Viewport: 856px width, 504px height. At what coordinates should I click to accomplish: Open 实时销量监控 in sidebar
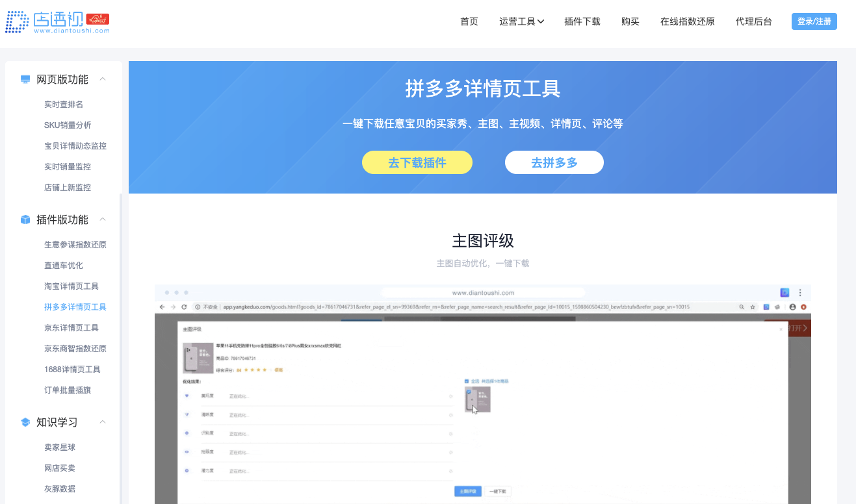point(68,167)
